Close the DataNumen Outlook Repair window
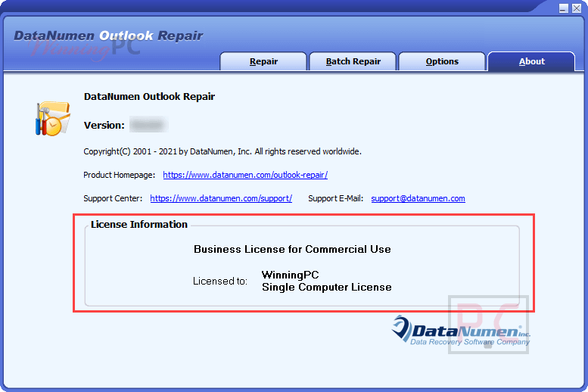The image size is (588, 392). (x=577, y=8)
